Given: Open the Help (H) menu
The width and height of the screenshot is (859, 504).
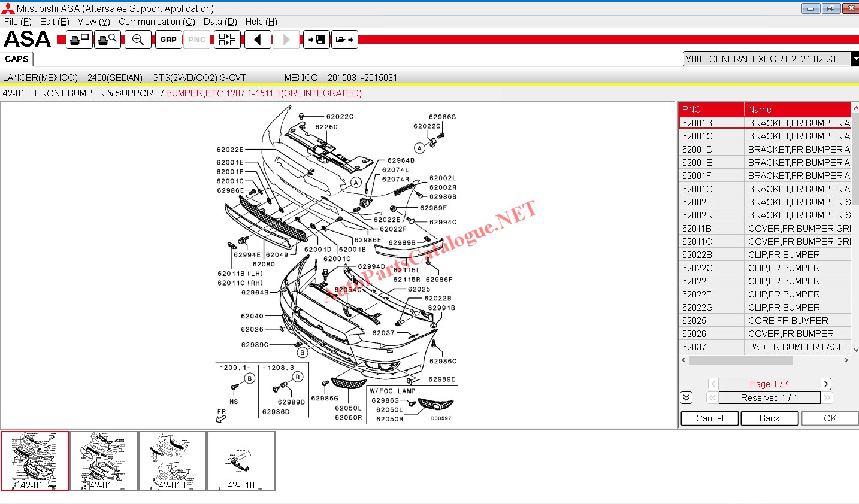Looking at the screenshot, I should point(261,22).
